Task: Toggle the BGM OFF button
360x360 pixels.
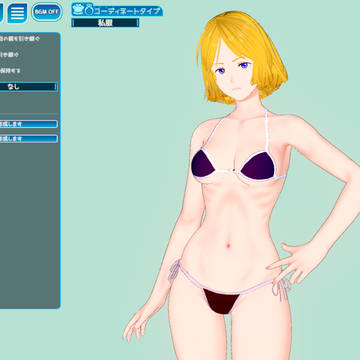Action: [47, 12]
